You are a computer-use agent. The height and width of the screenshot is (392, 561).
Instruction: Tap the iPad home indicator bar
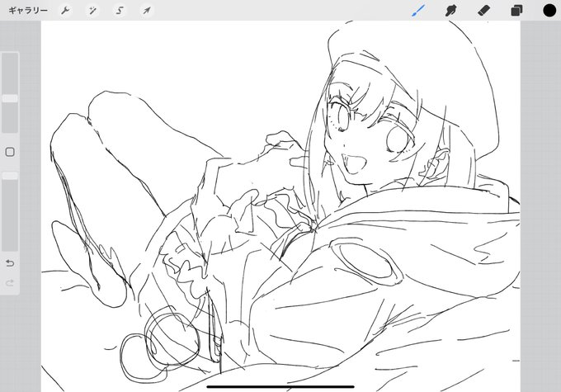(x=280, y=386)
